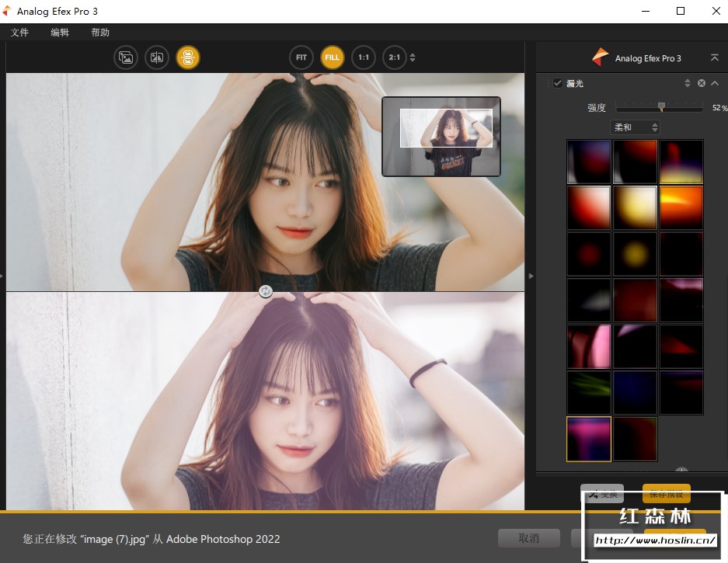Switch to single image preview mode
The image size is (728, 563).
tap(126, 57)
